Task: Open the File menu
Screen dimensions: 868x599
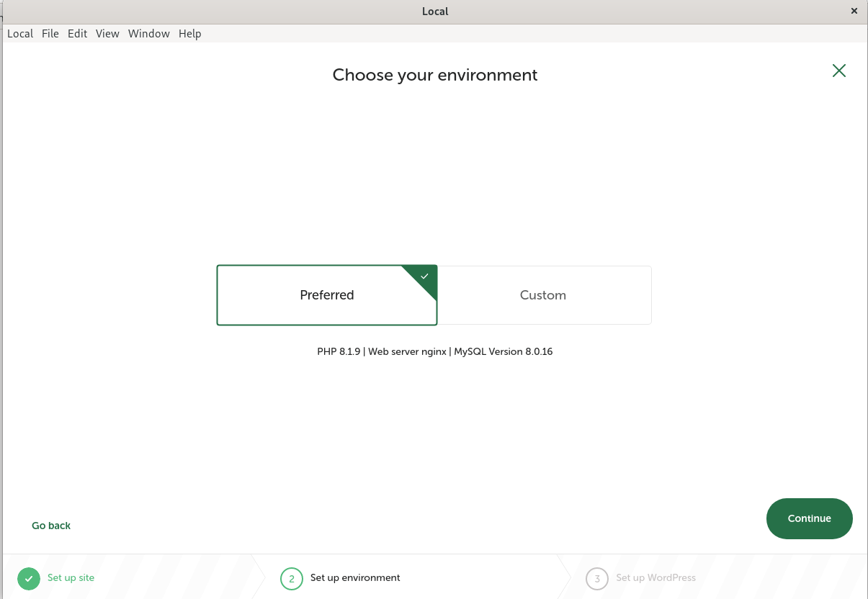Action: click(50, 34)
